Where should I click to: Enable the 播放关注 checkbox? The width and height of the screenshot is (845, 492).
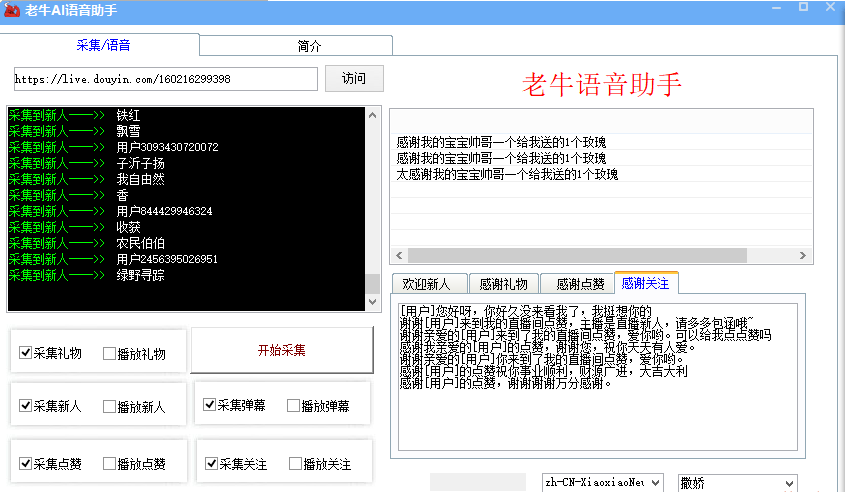tap(295, 464)
